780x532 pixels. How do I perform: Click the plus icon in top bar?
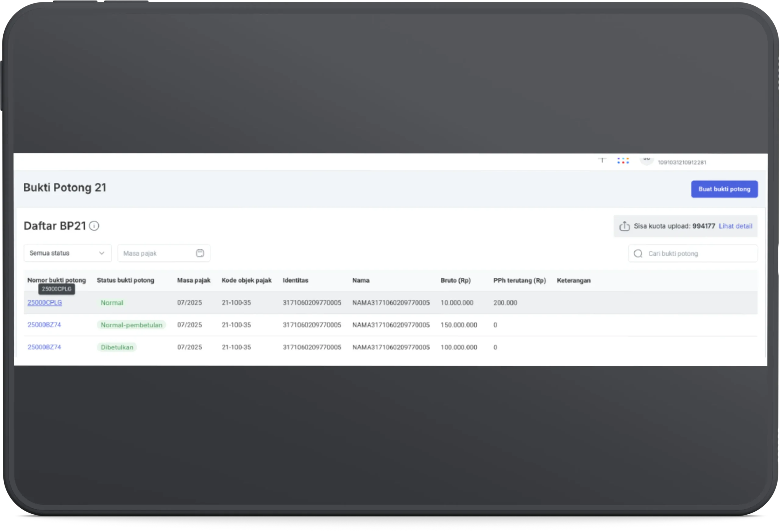pos(602,160)
